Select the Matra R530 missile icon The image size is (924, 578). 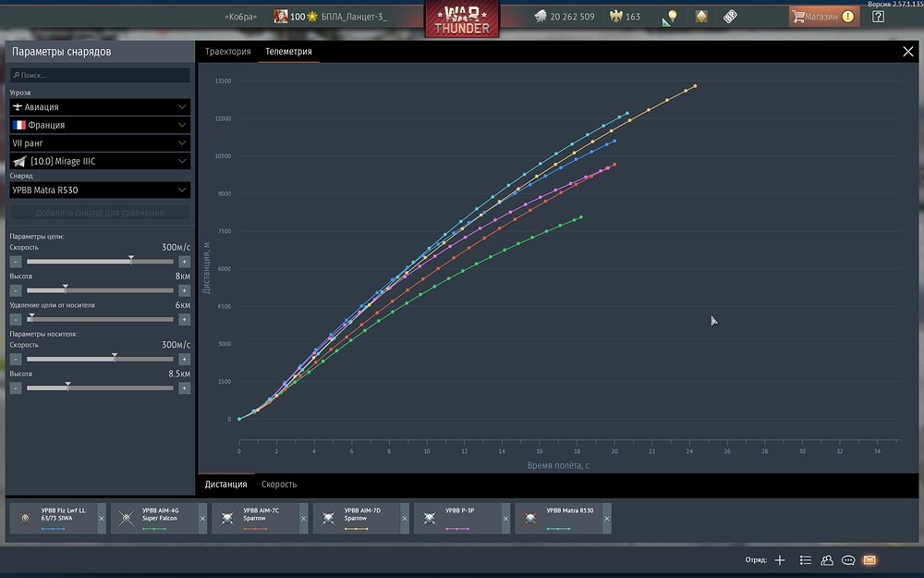(530, 519)
